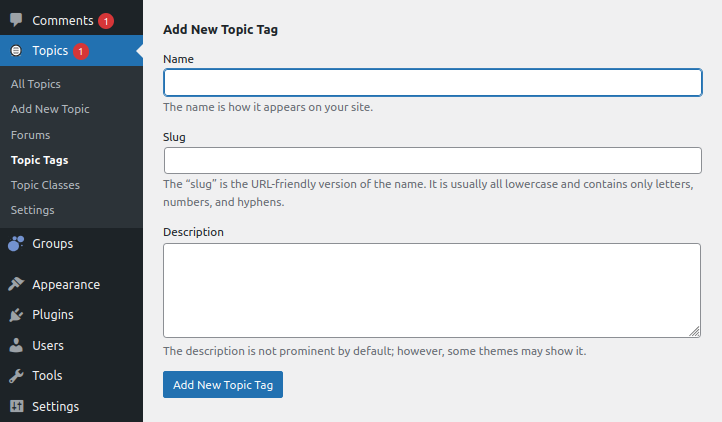The image size is (722, 422).
Task: Open Topics Settings submenu link
Action: [x=32, y=210]
